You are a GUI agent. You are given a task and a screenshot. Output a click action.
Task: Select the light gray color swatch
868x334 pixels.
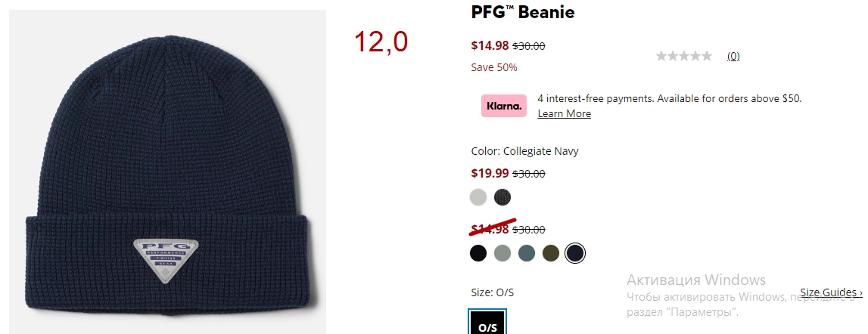coord(478,197)
